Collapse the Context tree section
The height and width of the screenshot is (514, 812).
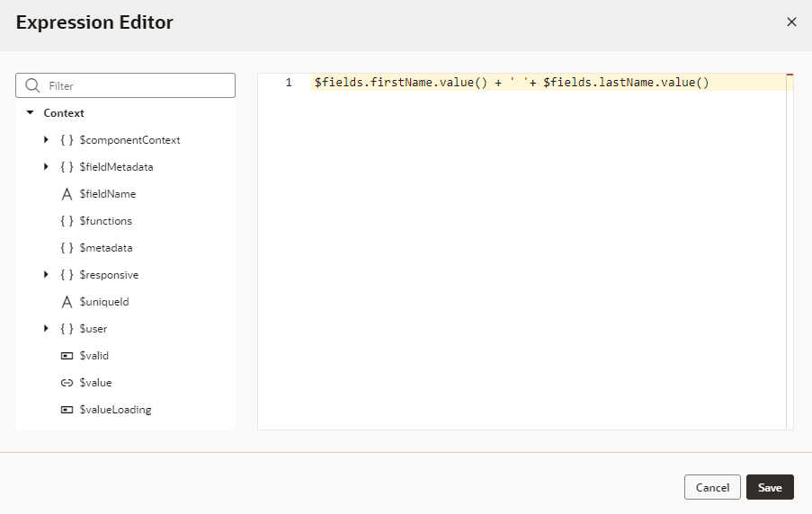[30, 113]
